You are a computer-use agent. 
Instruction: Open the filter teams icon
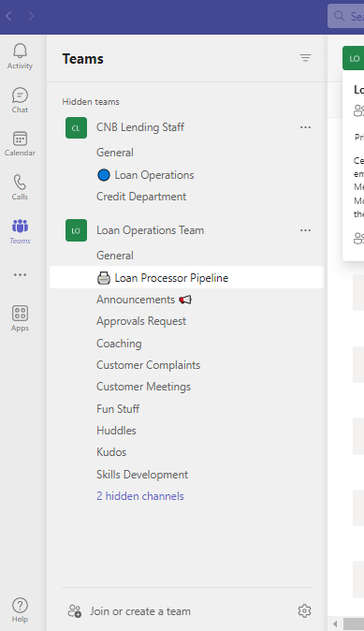point(306,58)
